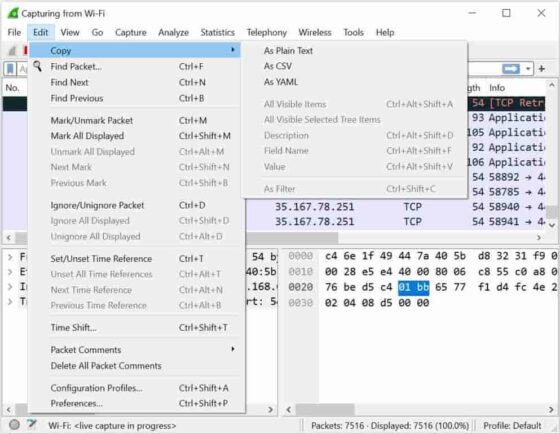Open the Wireless menu

pos(315,33)
